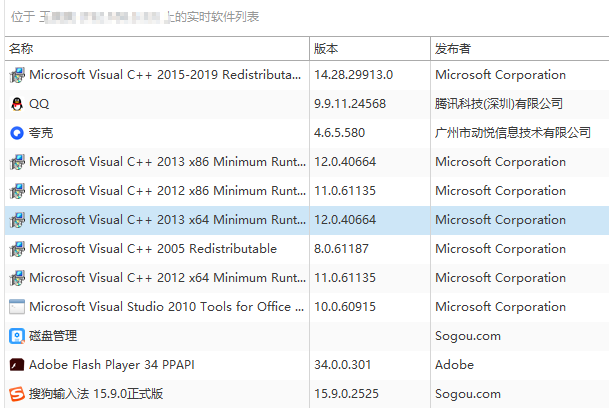Click Sogou.com publisher in 搜狗输入法 row
Screen dimensions: 609x408
pos(468,394)
